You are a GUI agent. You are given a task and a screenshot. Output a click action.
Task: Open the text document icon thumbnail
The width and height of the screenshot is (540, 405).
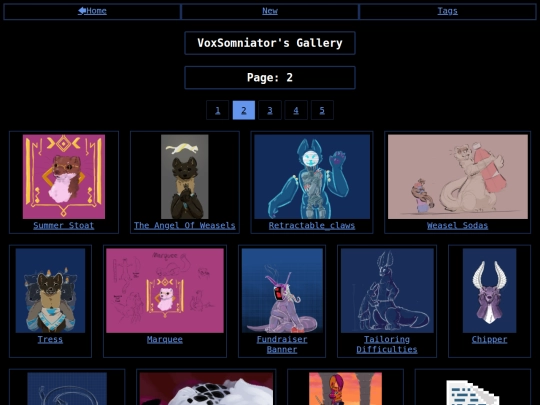(472, 392)
